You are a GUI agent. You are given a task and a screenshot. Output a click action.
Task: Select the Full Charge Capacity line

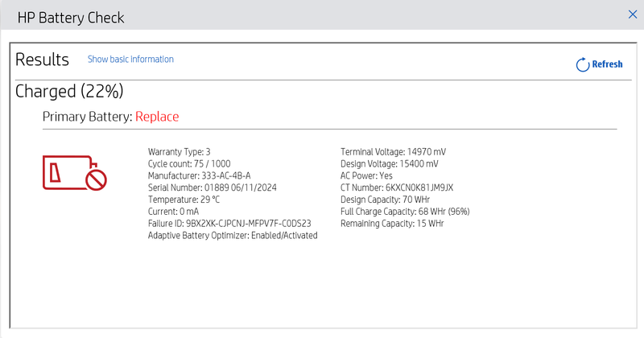pos(405,212)
